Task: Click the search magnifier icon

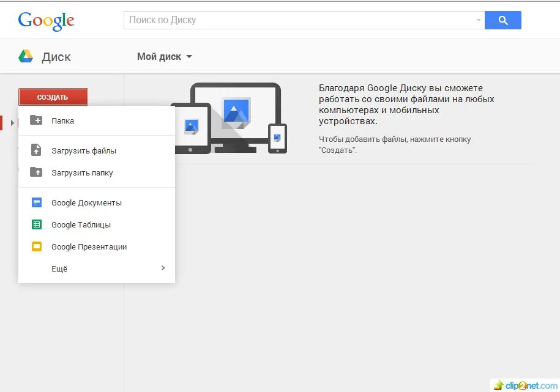Action: (x=502, y=20)
